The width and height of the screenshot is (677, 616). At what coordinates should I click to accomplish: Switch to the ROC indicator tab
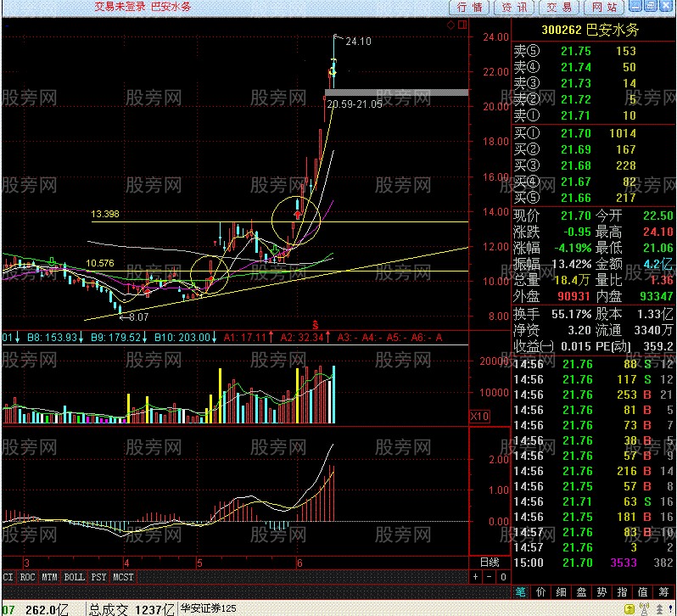27,577
